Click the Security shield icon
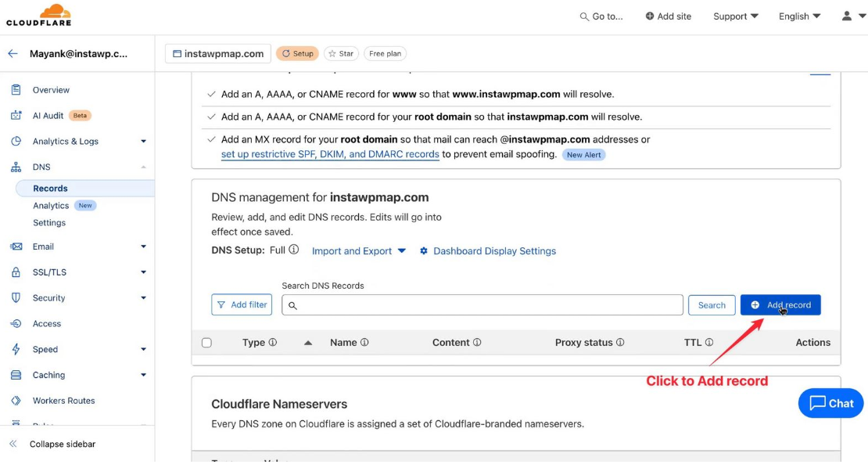This screenshot has height=468, width=868. [16, 298]
